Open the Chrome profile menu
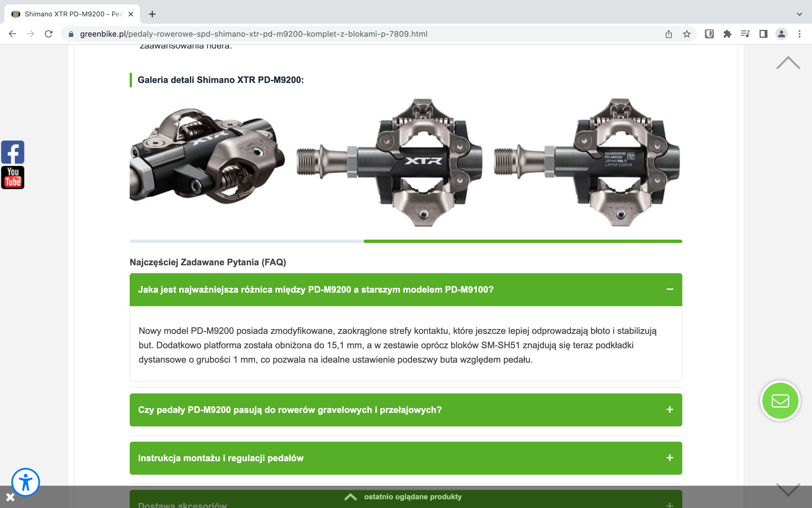The image size is (812, 508). 782,34
